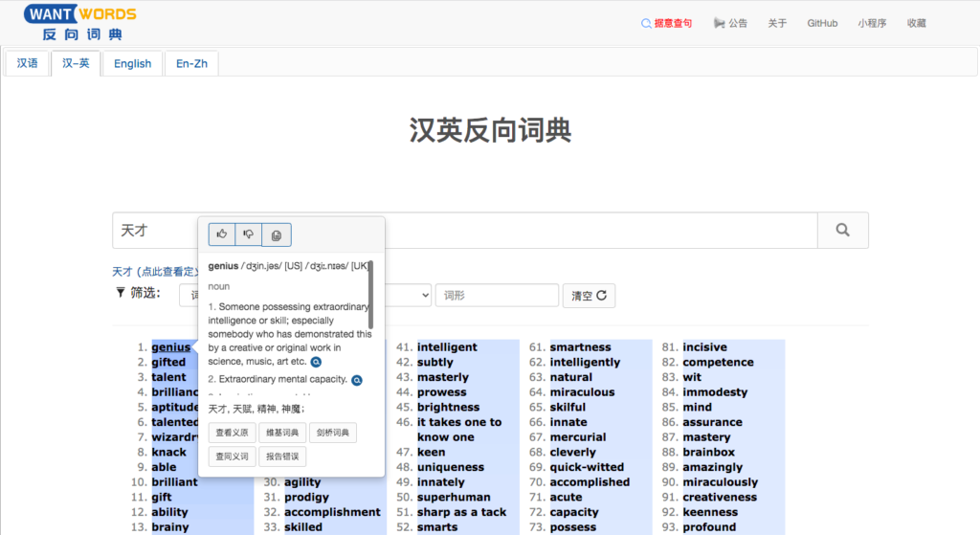The width and height of the screenshot is (980, 535).
Task: Select the word 'ability' in results
Action: [169, 512]
